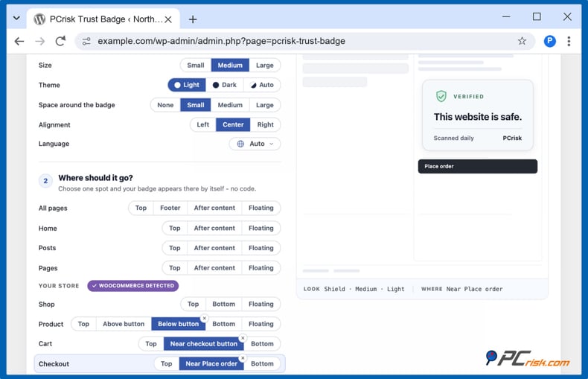Open a new tab with the plus button
Screen dimensions: 588x379
[193, 19]
